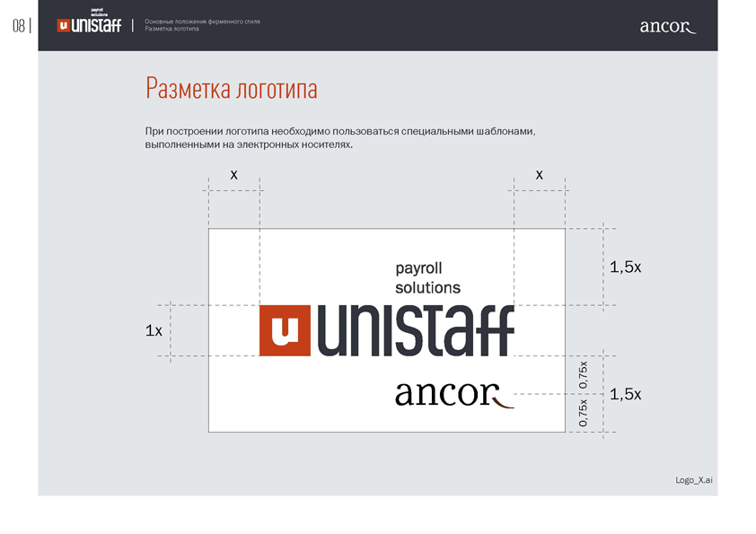Screen dimensions: 756x534
Task: Click the 'solutions' text in the diagram
Action: 427,288
